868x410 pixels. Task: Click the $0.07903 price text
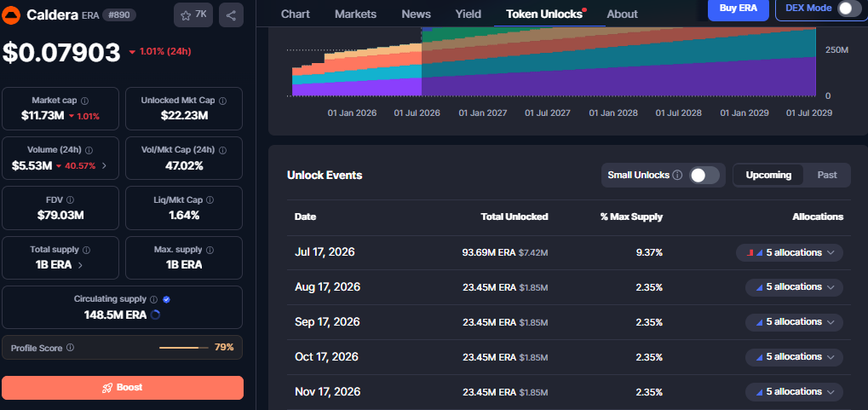(61, 53)
